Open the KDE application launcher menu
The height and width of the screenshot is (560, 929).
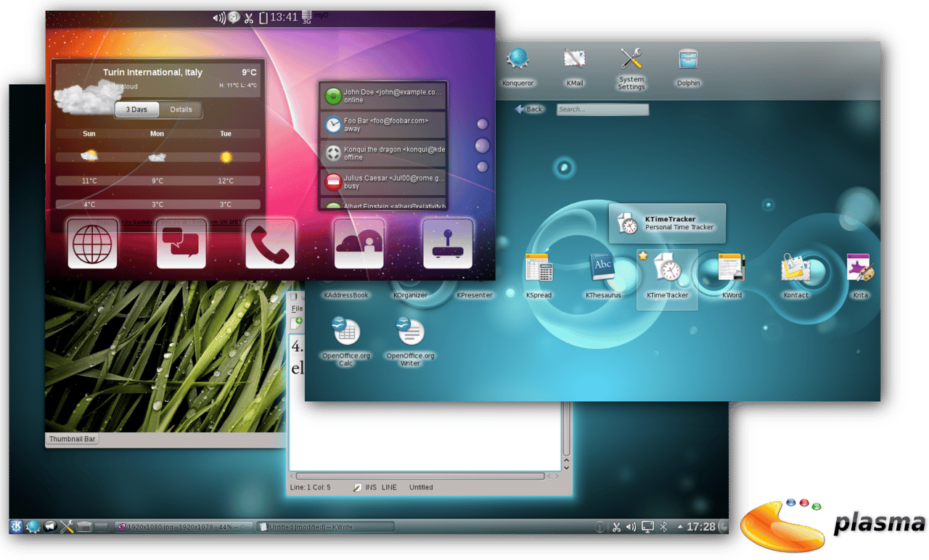click(17, 527)
